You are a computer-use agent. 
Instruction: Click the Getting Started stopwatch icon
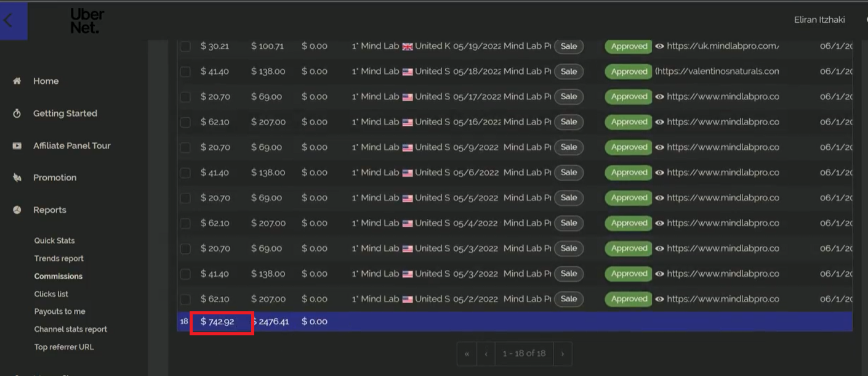tap(17, 113)
